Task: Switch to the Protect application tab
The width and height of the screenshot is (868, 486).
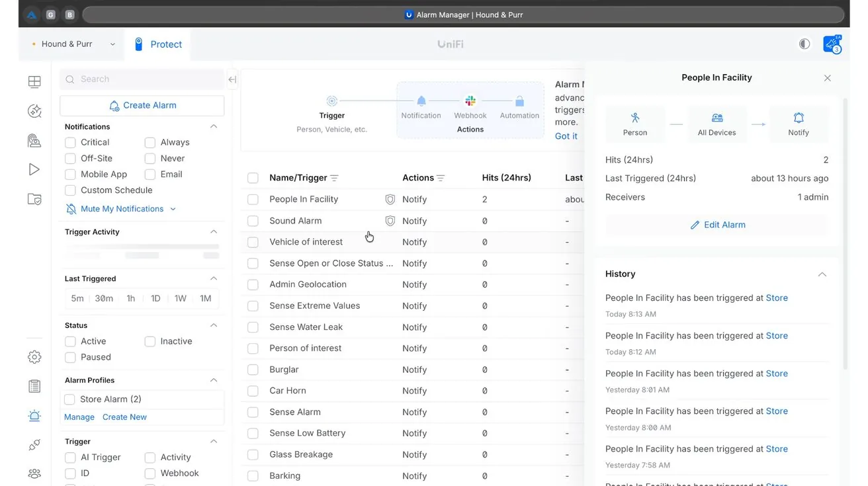Action: click(158, 44)
